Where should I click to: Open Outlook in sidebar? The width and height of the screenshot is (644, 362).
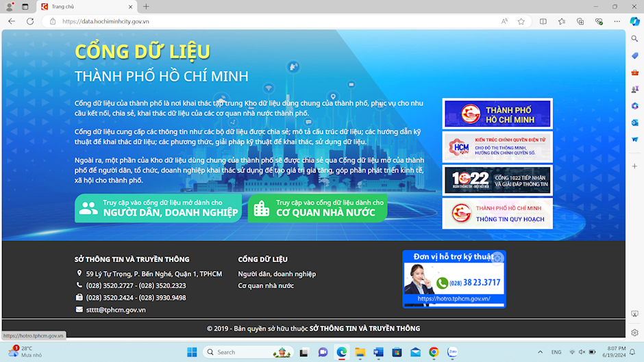tap(634, 122)
